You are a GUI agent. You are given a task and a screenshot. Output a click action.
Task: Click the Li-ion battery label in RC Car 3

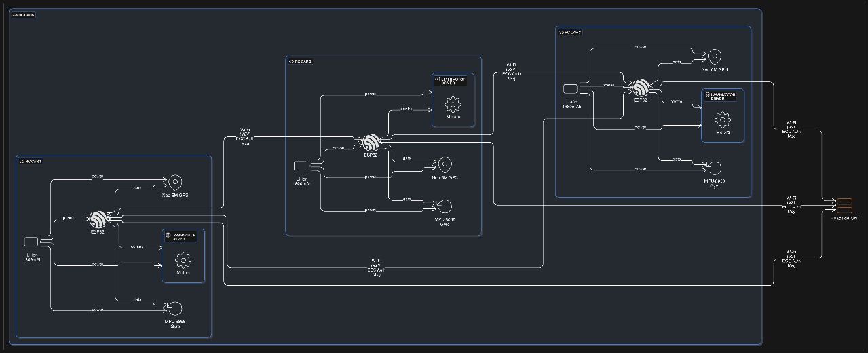point(571,105)
